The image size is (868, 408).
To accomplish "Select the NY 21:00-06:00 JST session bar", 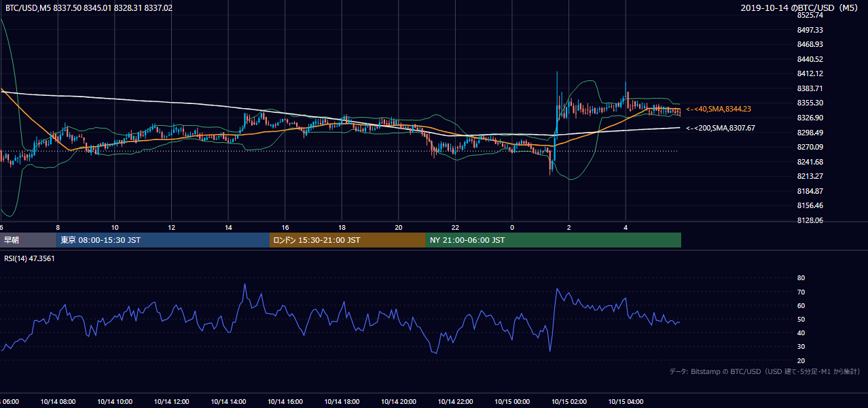I will coord(554,240).
